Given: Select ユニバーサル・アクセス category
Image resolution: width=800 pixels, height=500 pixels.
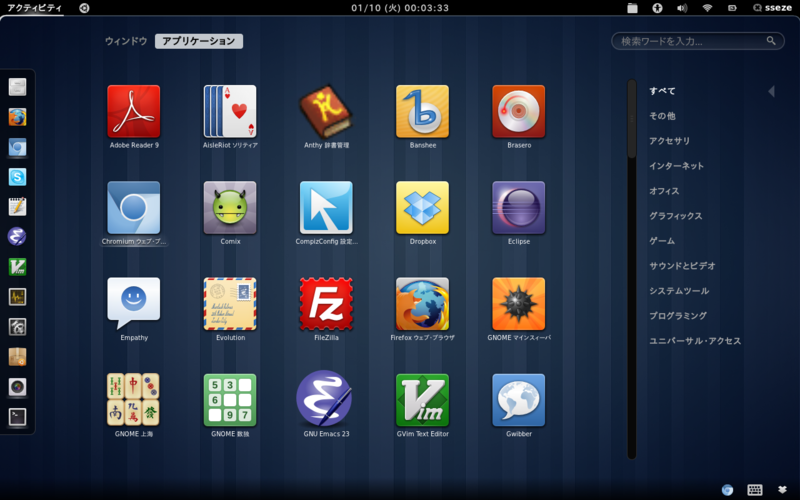Looking at the screenshot, I should point(695,341).
